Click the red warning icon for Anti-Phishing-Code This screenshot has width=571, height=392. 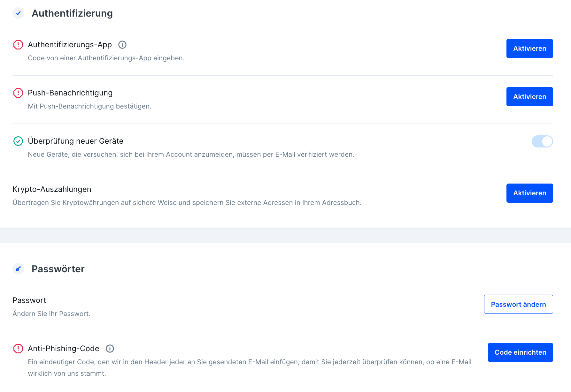click(18, 349)
